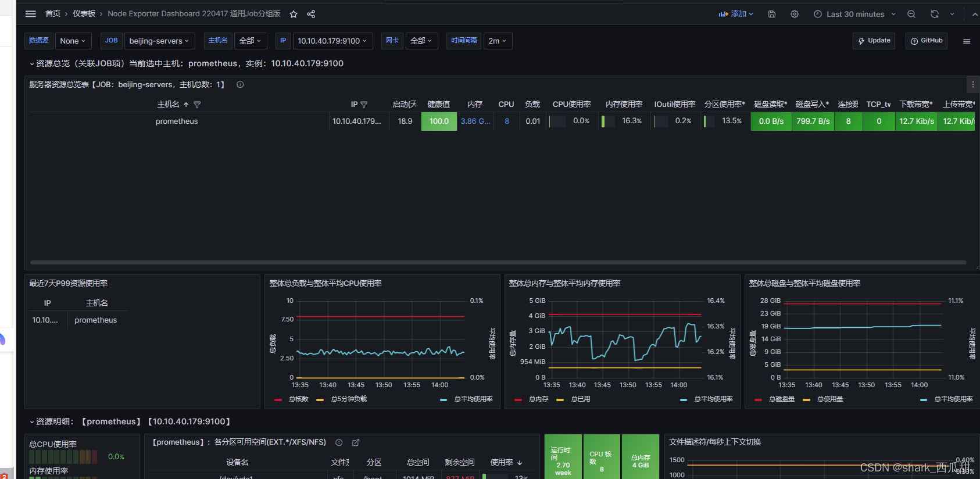Go to 首页 breadcrumb
Viewport: 980px width, 479px height.
(x=53, y=13)
